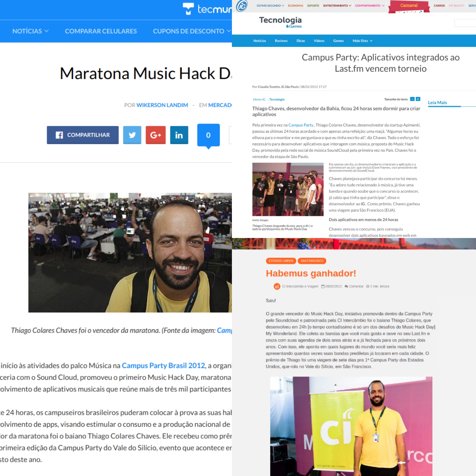Select Economia in iG top bar
The width and height of the screenshot is (476, 476).
click(x=296, y=5)
